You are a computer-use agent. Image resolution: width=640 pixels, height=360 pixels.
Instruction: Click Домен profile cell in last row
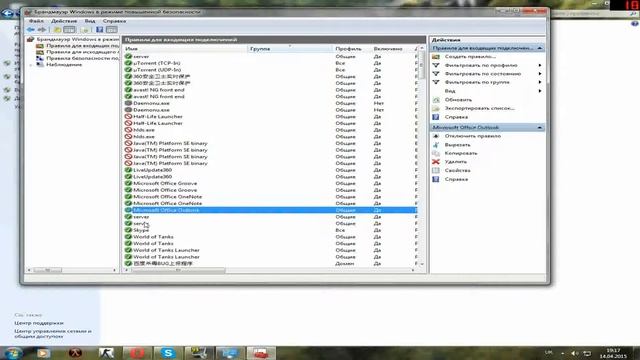tap(345, 264)
